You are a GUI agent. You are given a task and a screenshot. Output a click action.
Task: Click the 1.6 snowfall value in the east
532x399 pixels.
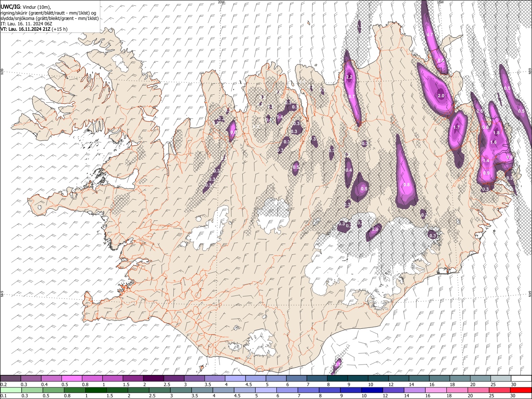(x=494, y=143)
